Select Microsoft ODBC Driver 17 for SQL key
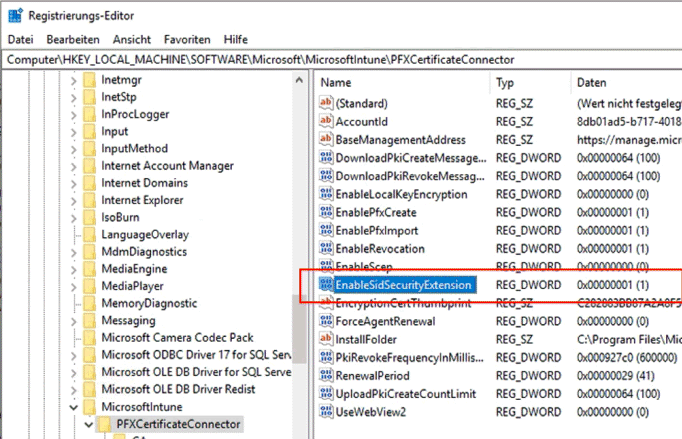Image resolution: width=682 pixels, height=439 pixels. 196,355
